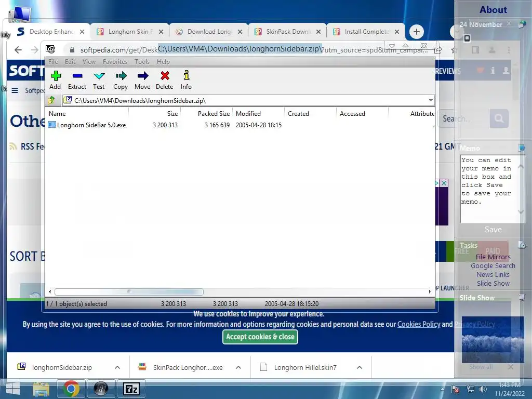Screen dimensions: 532x399
Task: Switch to Desktop Enhancements Chrome tab
Action: (x=51, y=32)
